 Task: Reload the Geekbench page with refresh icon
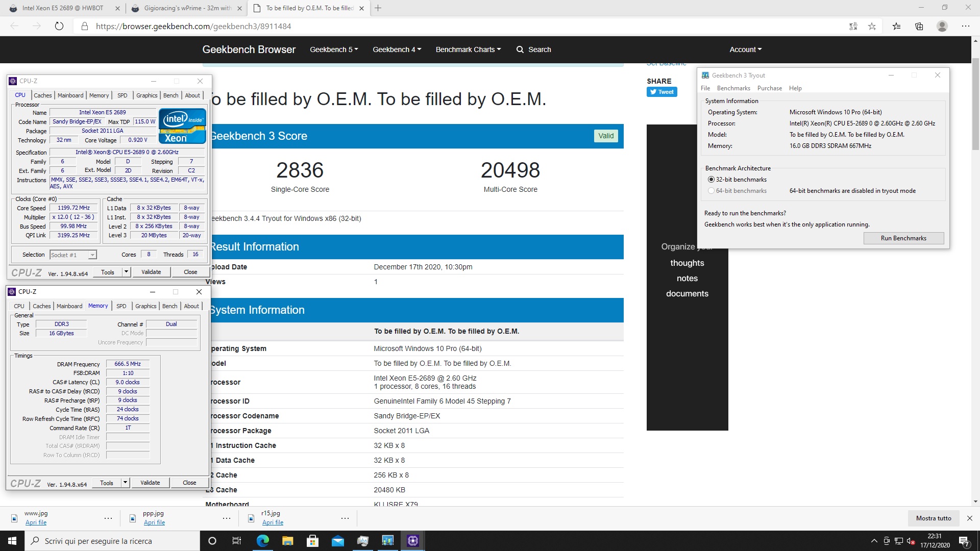pyautogui.click(x=59, y=26)
